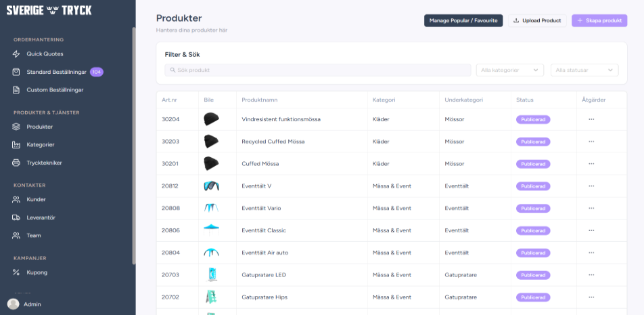Open actions menu for Vindresistent funktionsmössa
644x315 pixels.
pos(591,119)
